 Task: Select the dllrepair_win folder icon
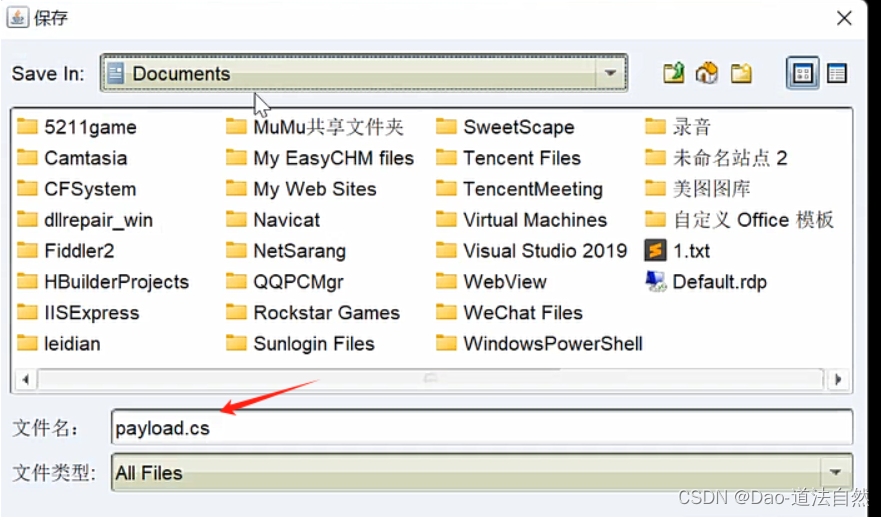[27, 219]
